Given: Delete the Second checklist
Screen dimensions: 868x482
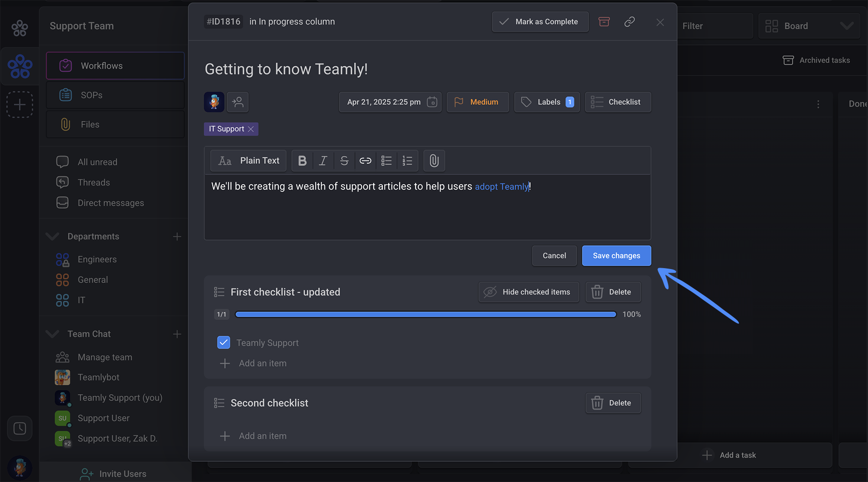Looking at the screenshot, I should pos(613,403).
